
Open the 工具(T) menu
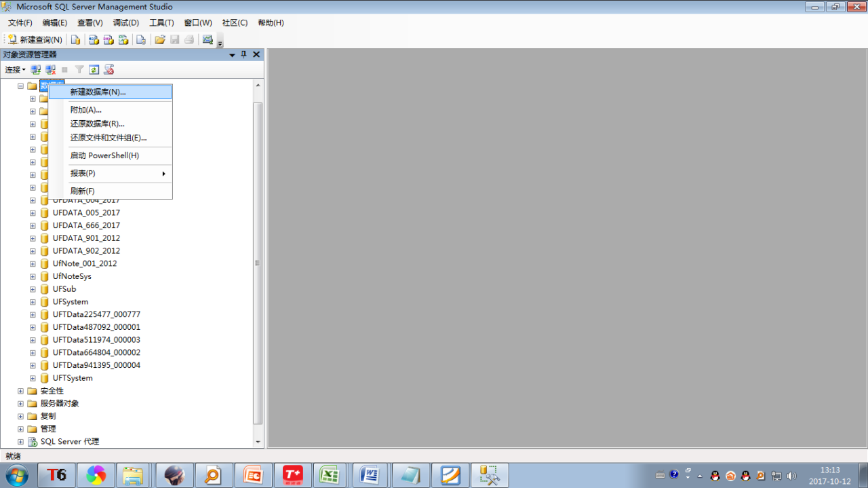pyautogui.click(x=161, y=23)
